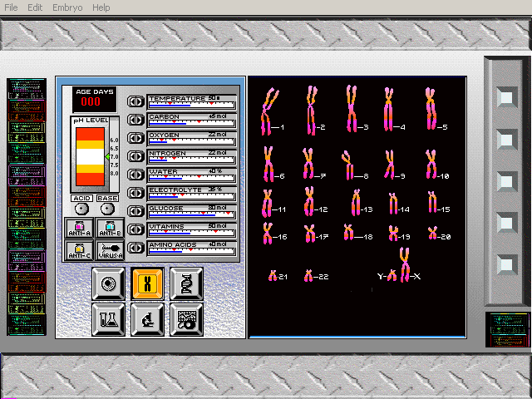532x399 pixels.
Task: Click the ANTI-B bottle button
Action: tap(110, 229)
